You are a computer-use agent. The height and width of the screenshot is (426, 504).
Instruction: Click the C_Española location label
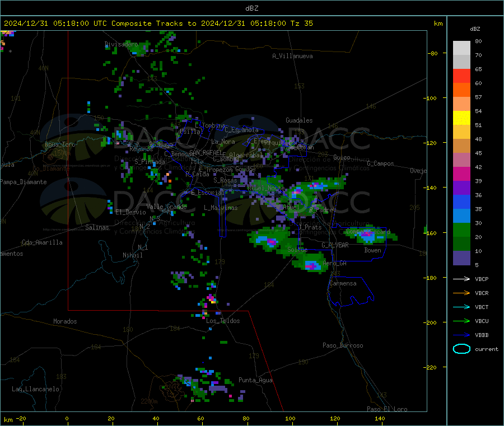point(241,130)
